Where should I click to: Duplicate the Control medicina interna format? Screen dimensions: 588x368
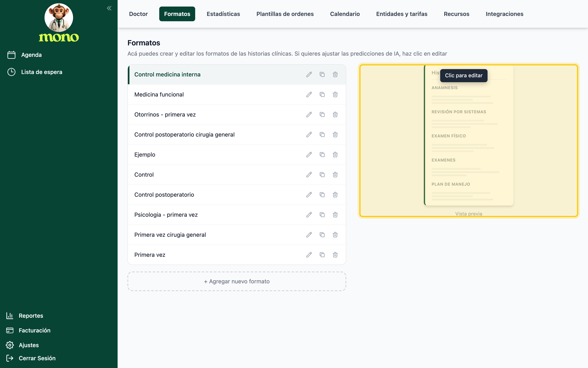click(322, 74)
